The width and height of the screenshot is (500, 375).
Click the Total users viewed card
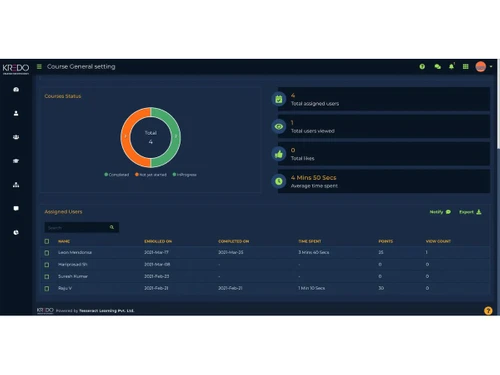[x=384, y=126]
